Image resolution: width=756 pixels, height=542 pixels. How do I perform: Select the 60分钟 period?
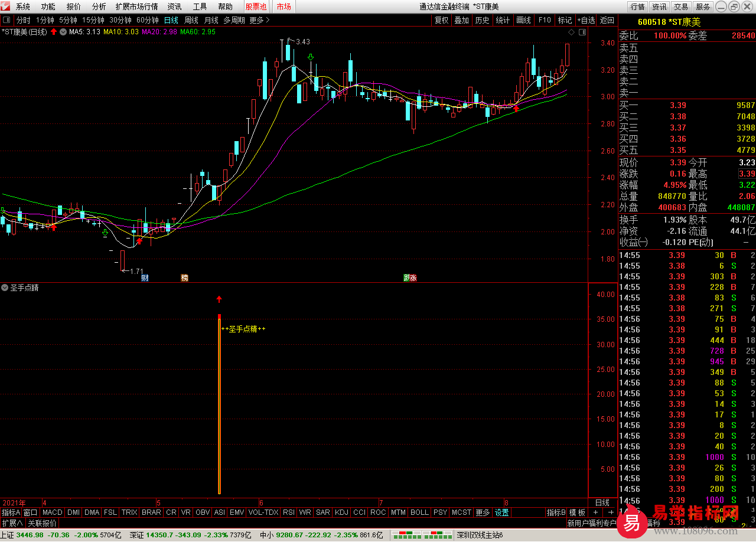[148, 20]
